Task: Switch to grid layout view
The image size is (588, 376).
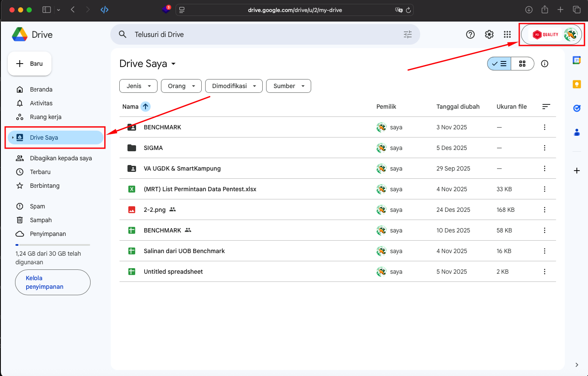Action: click(x=523, y=63)
